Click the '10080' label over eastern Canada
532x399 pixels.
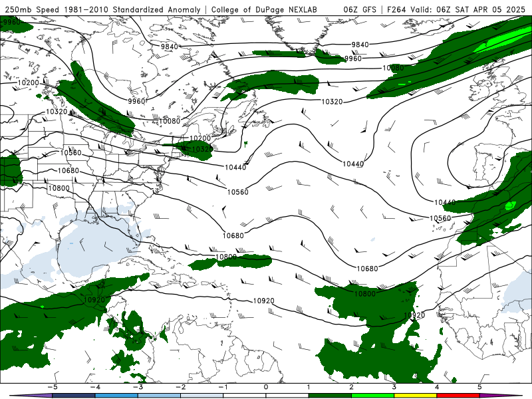[170, 121]
